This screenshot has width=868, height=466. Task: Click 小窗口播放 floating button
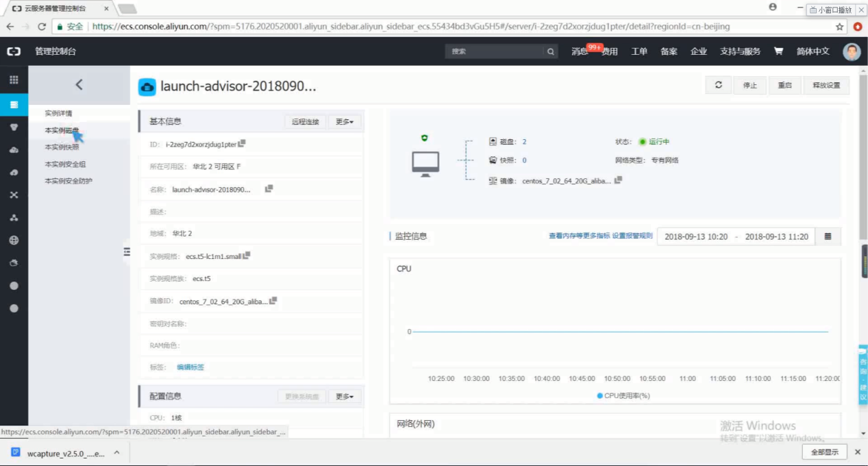pos(831,10)
